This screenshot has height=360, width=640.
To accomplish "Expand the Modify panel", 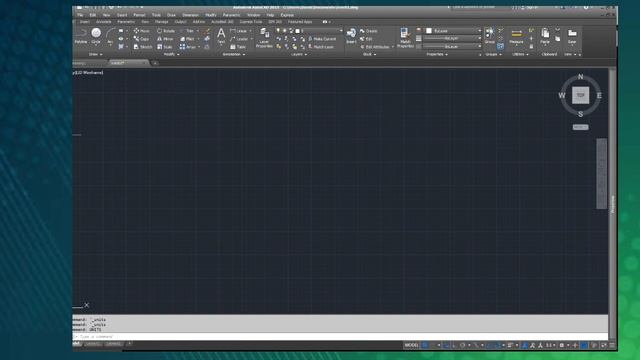I will coord(171,54).
